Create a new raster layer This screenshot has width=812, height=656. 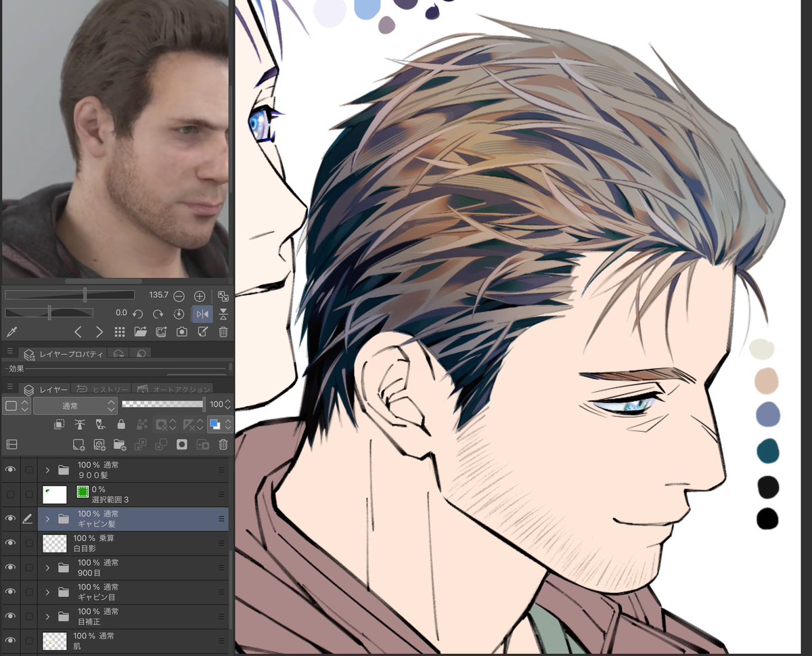coord(78,445)
